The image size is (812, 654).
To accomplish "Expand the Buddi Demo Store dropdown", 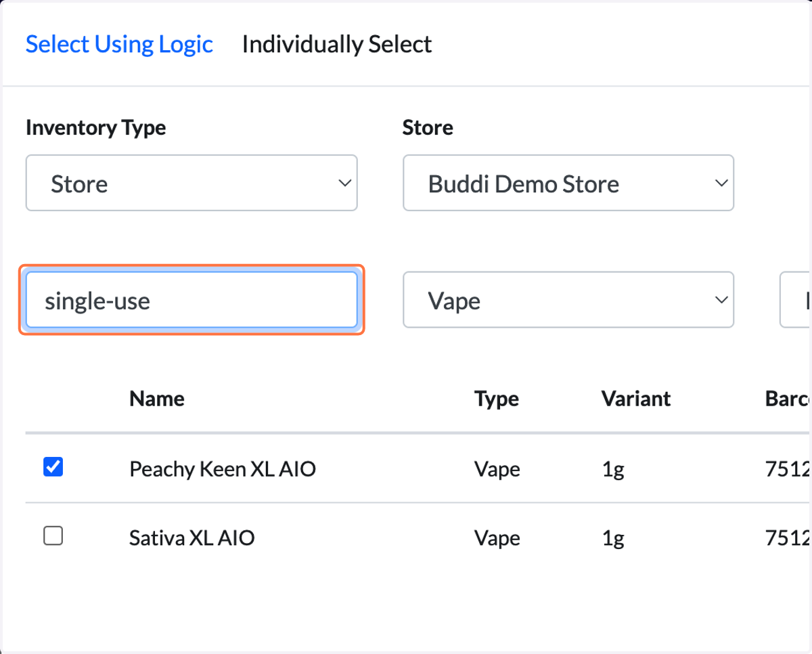I will (568, 183).
